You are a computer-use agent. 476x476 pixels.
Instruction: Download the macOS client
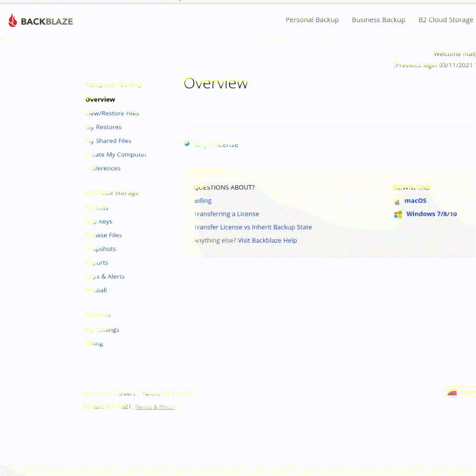415,201
